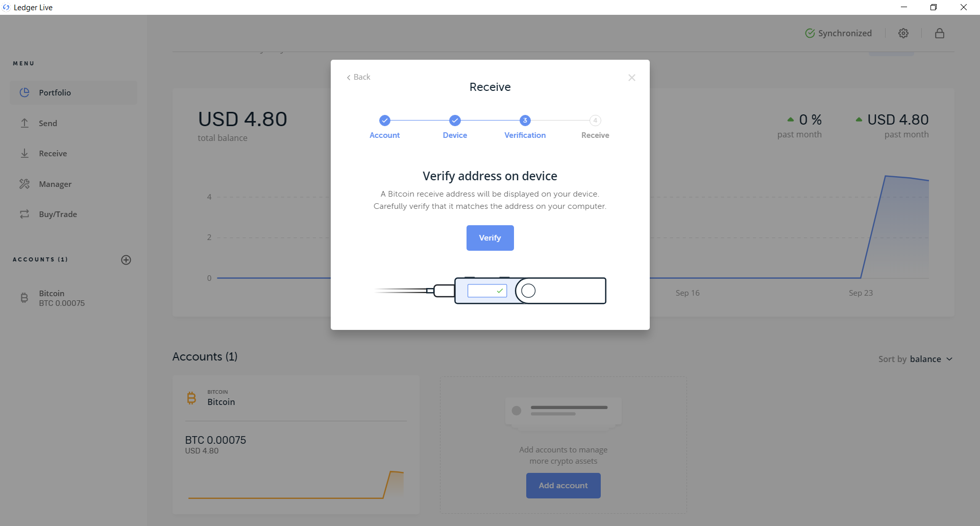Image resolution: width=980 pixels, height=526 pixels.
Task: Click the Add account button
Action: [563, 486]
